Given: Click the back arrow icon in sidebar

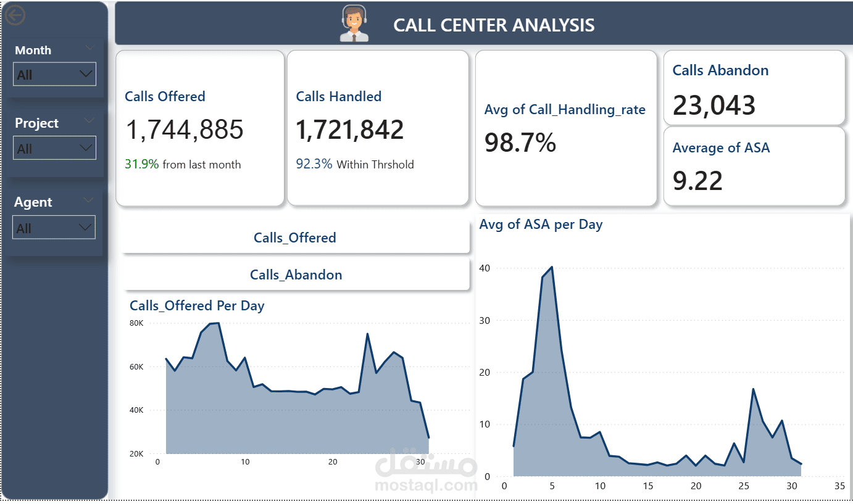Looking at the screenshot, I should 15,15.
